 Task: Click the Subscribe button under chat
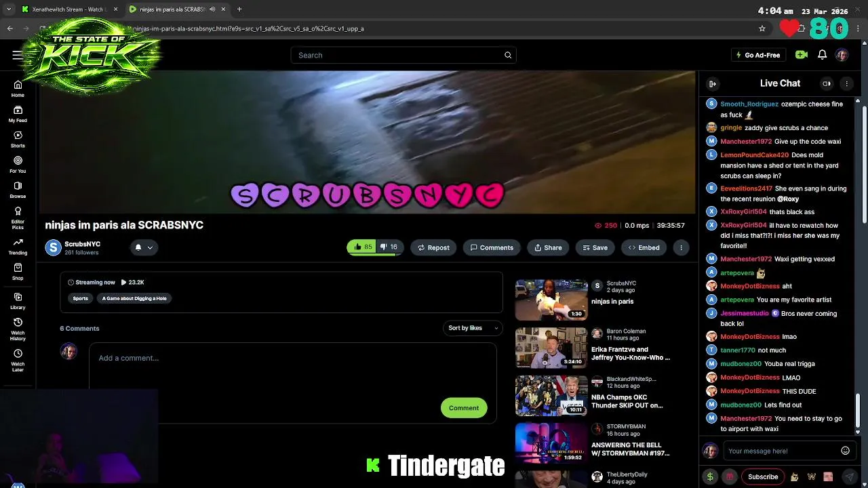763,476
